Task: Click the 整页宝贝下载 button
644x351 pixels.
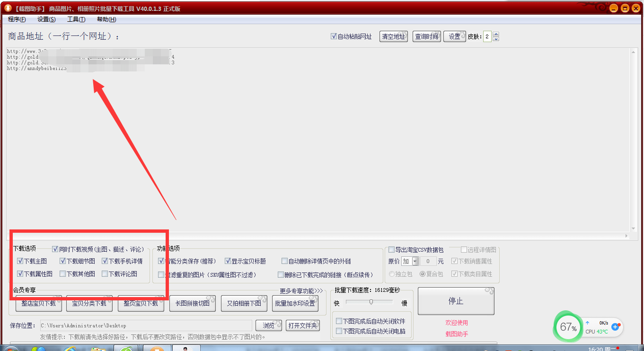Action: point(141,303)
